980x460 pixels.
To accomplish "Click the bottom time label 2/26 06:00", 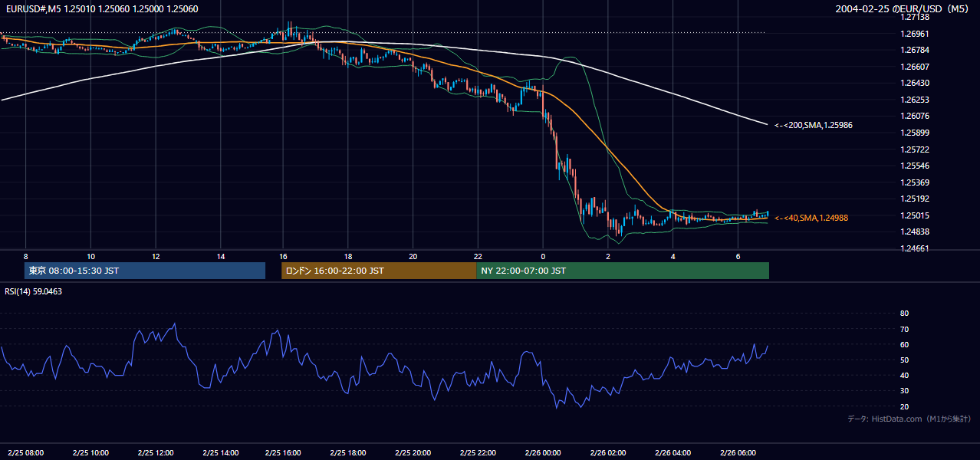I will point(738,452).
